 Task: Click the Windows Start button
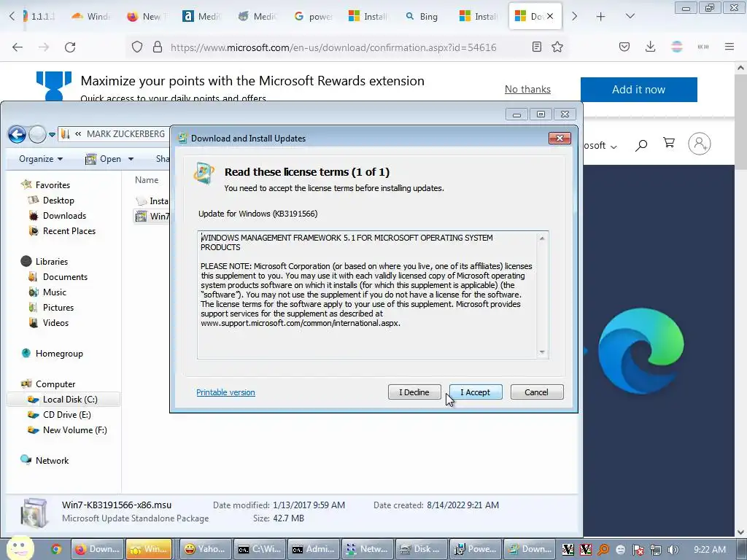pyautogui.click(x=20, y=548)
